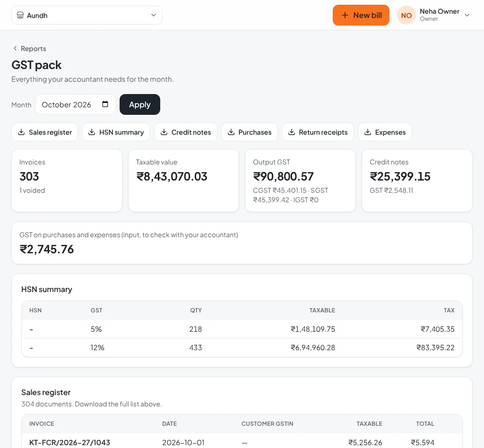Click the GST ₹2,548.11 text
Image resolution: width=484 pixels, height=448 pixels.
(x=391, y=190)
